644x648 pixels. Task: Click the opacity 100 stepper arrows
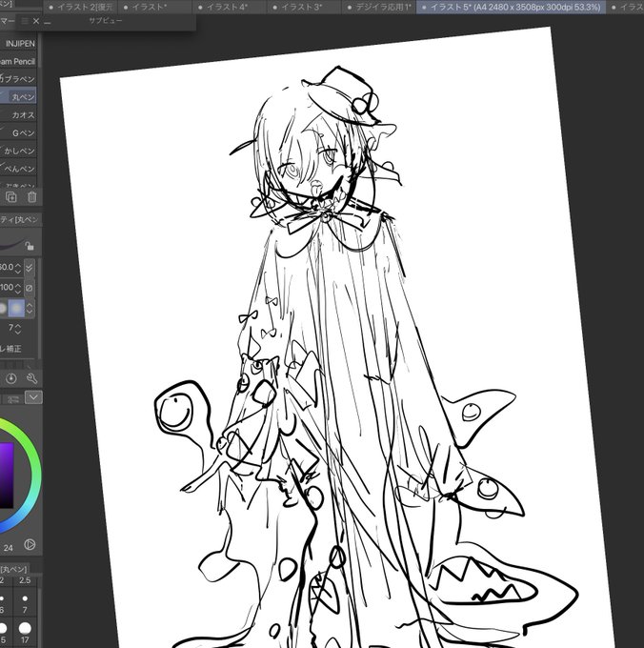[18, 288]
